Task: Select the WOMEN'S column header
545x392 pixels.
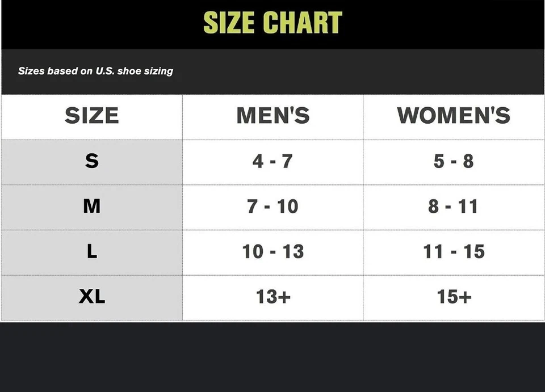Action: click(x=454, y=116)
